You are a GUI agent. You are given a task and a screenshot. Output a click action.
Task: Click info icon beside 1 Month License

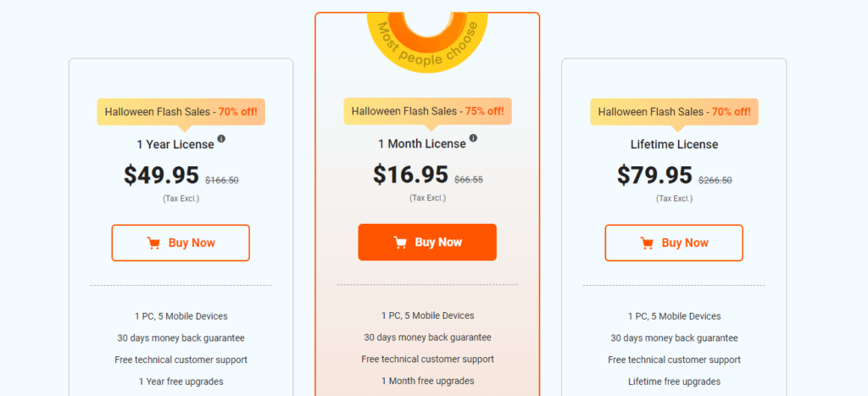(473, 138)
